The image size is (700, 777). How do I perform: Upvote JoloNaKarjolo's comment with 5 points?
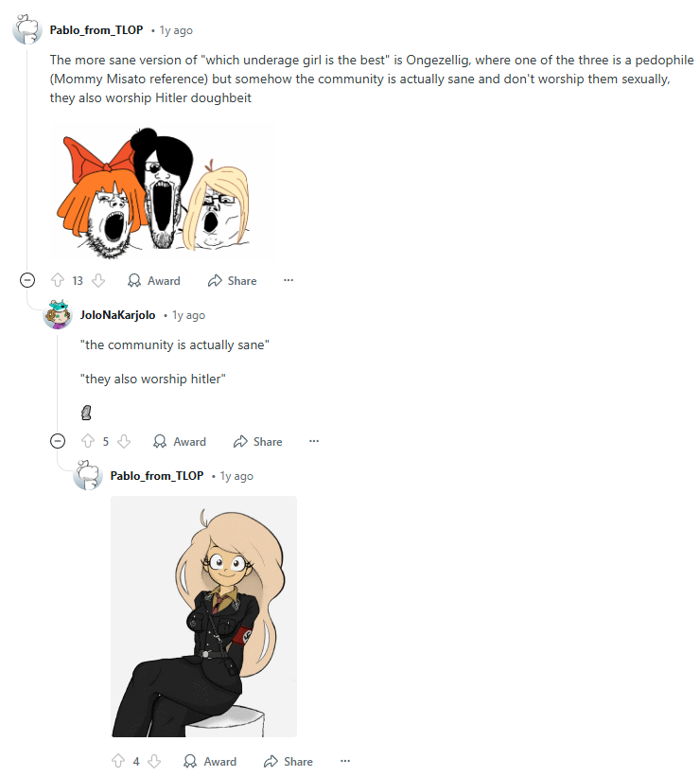tap(88, 442)
